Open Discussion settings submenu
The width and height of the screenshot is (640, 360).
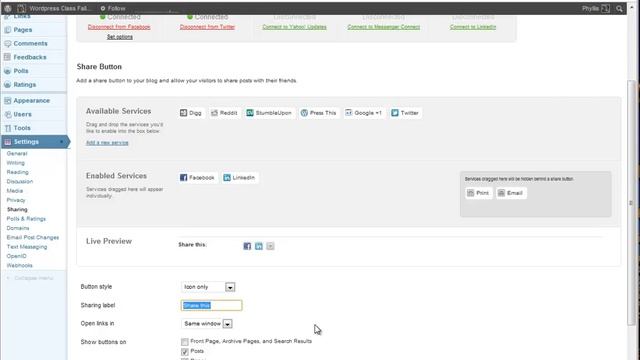tap(20, 182)
